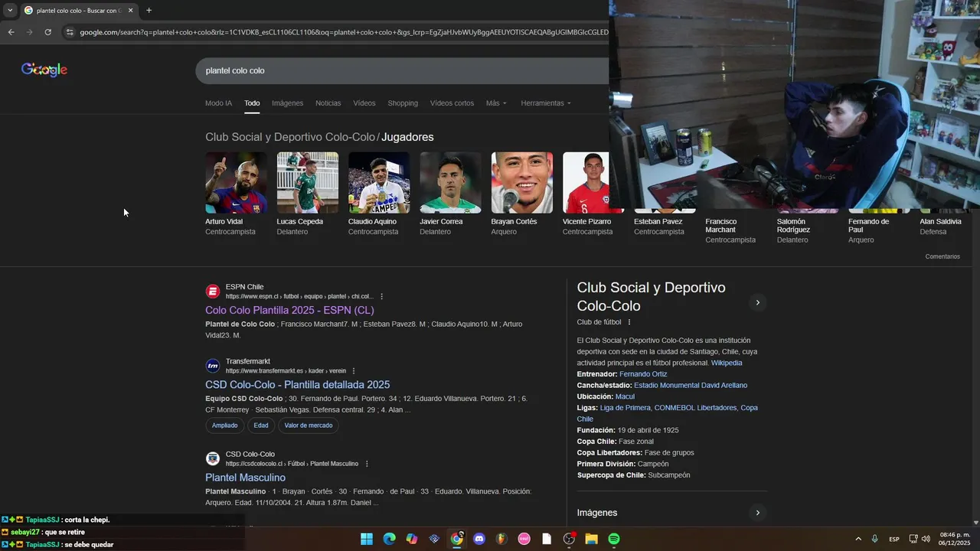Switch to Noticias tab

[328, 103]
